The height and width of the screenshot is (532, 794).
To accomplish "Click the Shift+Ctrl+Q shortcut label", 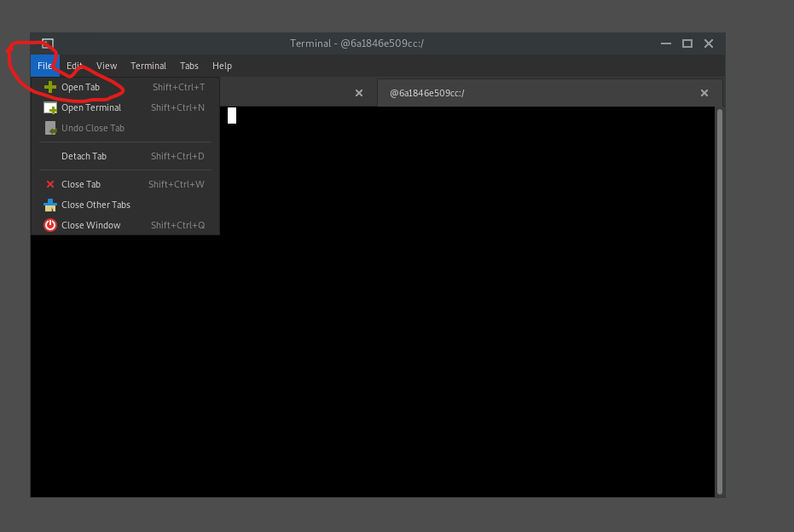I will 177,225.
